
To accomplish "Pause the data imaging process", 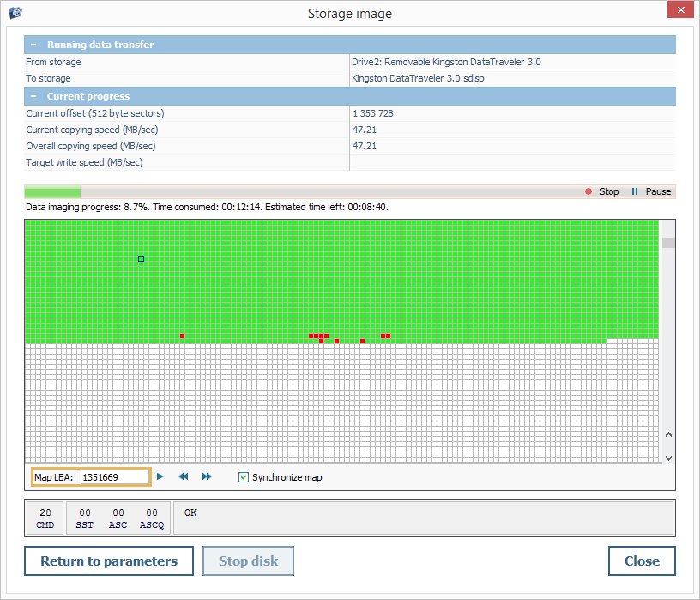I will tap(635, 191).
